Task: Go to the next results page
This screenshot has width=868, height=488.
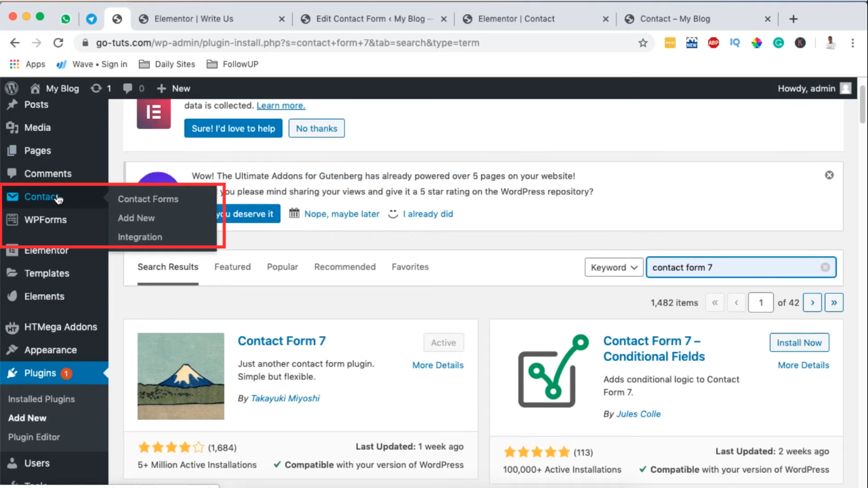Action: point(812,302)
